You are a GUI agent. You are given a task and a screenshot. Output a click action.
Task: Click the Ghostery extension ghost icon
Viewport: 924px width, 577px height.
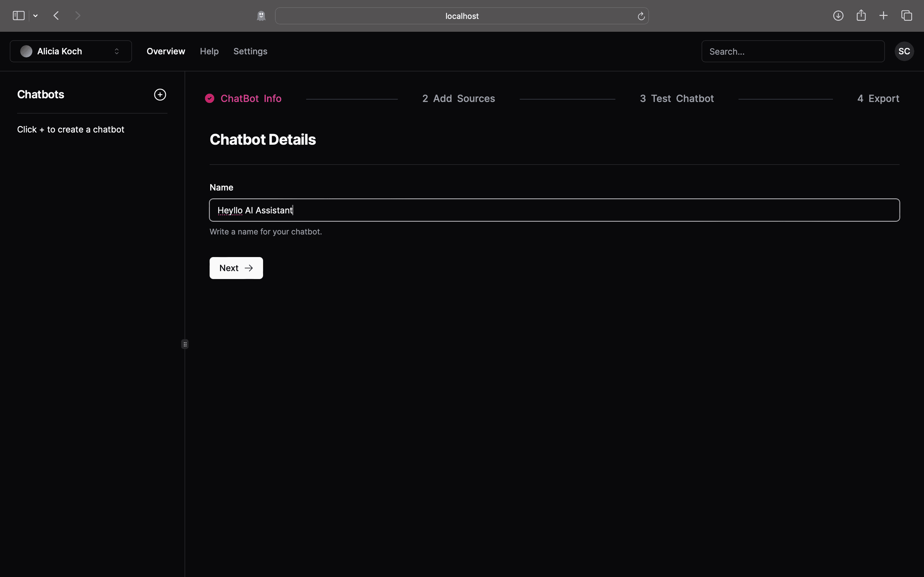[261, 16]
